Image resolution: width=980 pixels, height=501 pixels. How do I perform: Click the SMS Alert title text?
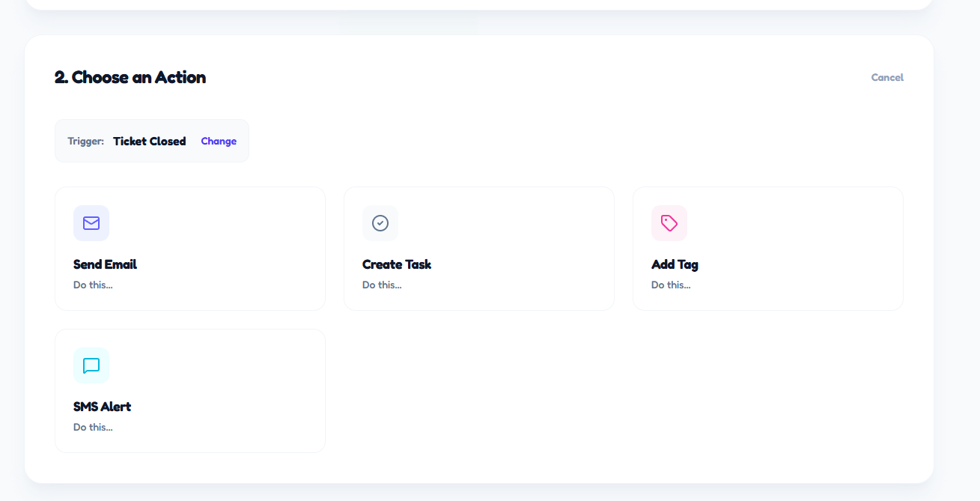102,407
